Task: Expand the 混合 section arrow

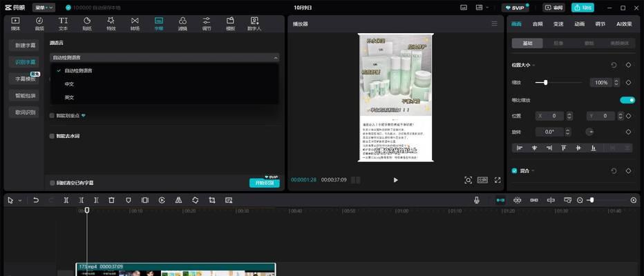Action: pyautogui.click(x=533, y=170)
